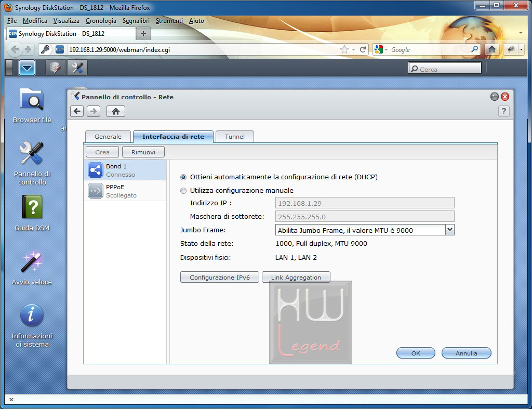
Task: Open the Firefox home page button
Action: coord(491,49)
